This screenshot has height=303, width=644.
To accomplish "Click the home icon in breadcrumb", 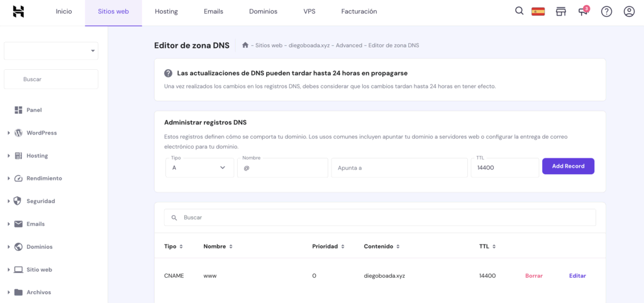I will [245, 45].
